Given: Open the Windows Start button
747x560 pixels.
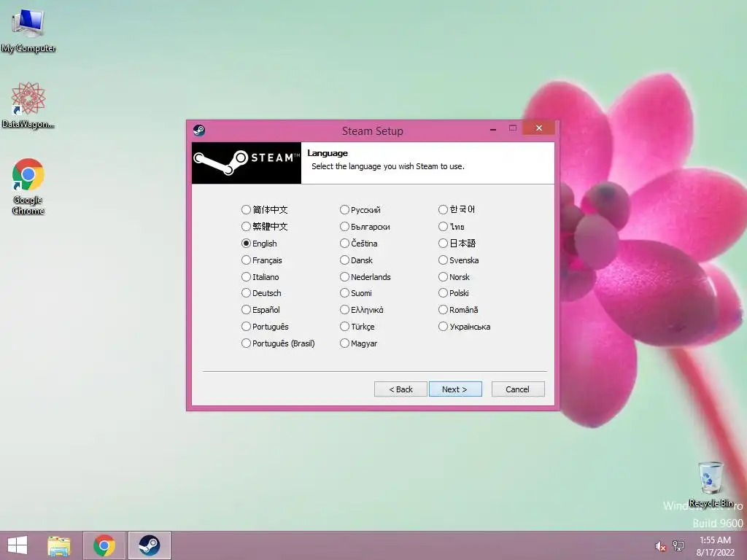Looking at the screenshot, I should click(x=18, y=545).
